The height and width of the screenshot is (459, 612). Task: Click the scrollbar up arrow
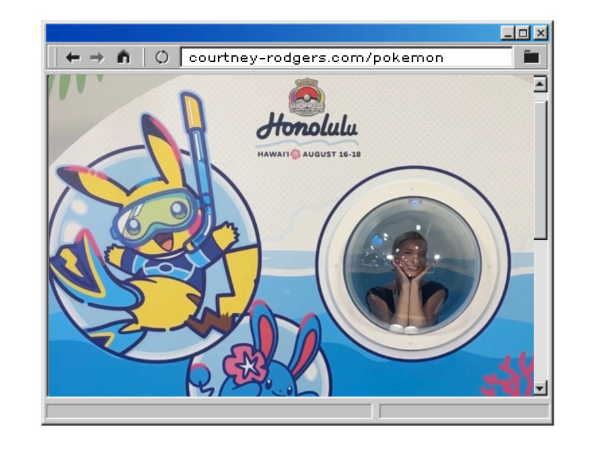pyautogui.click(x=540, y=84)
